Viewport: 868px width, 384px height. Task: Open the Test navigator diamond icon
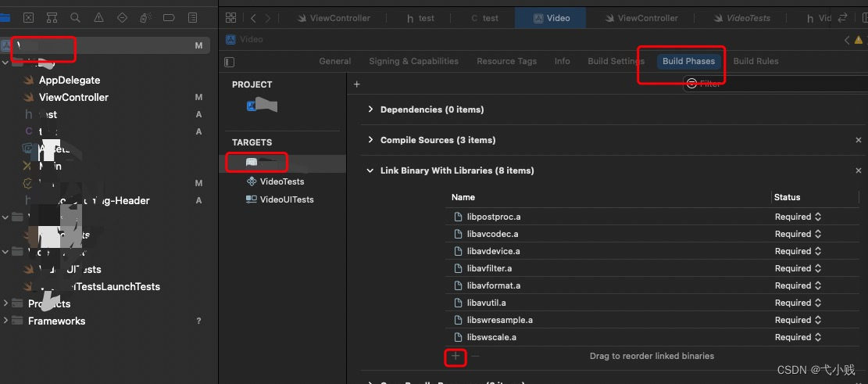point(123,18)
